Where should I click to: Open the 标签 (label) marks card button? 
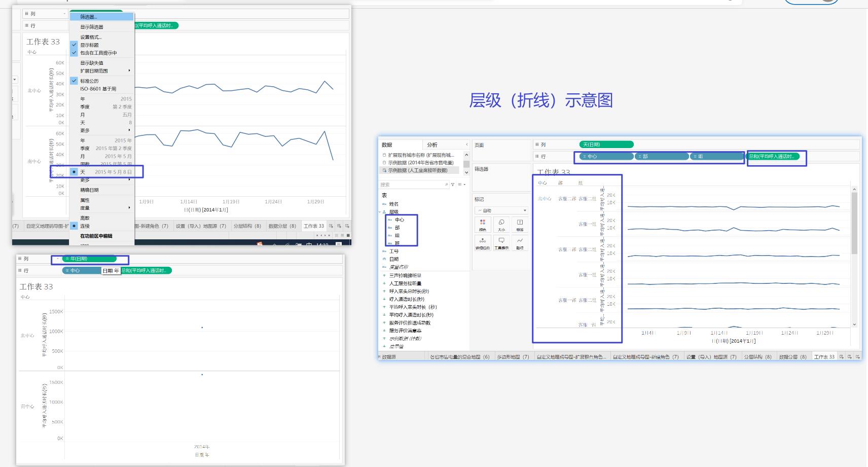tap(520, 225)
